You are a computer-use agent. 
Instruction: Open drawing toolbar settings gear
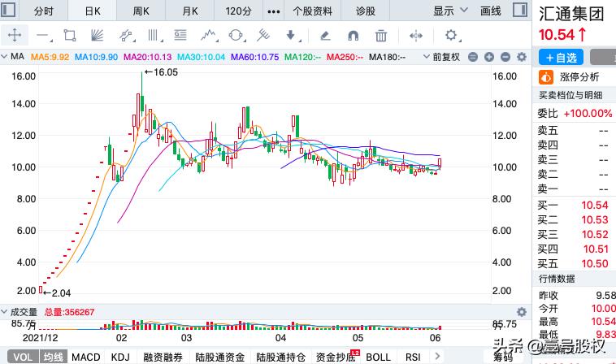point(452,36)
